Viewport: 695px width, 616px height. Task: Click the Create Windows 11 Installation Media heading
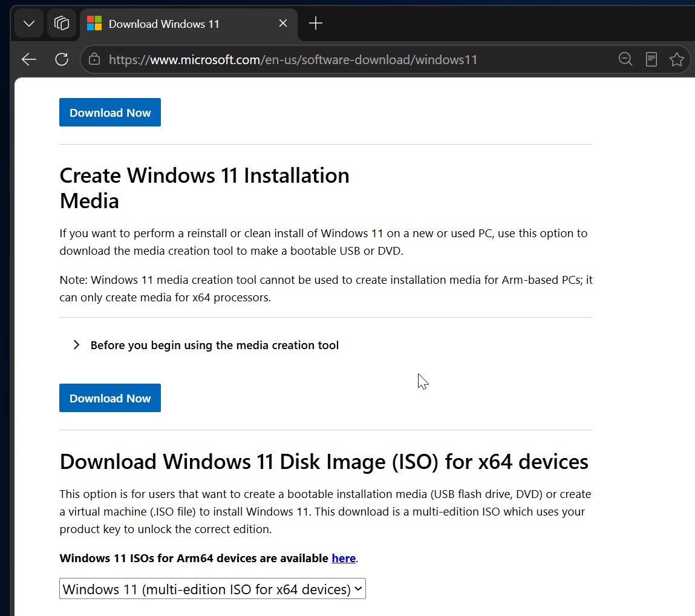click(x=204, y=188)
